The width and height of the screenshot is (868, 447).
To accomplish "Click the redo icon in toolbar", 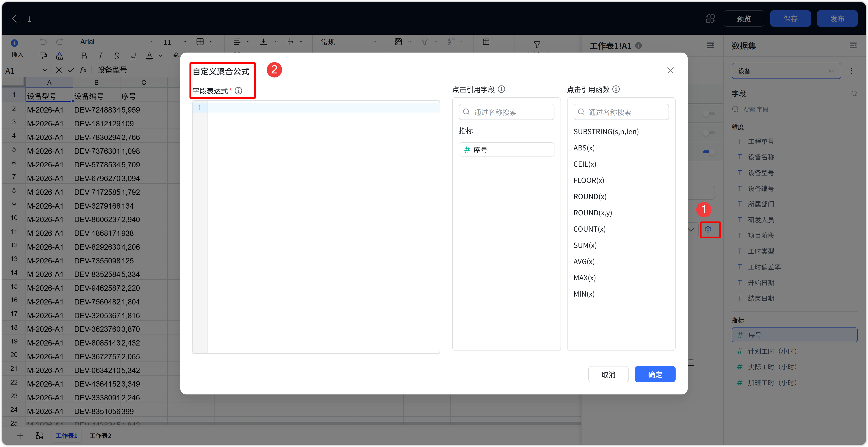I will pos(60,42).
